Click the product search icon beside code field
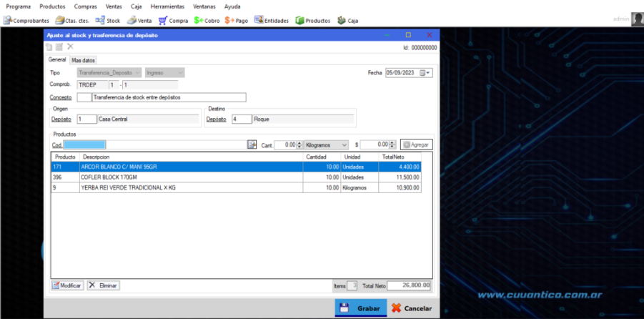The width and height of the screenshot is (644, 319). (x=252, y=144)
